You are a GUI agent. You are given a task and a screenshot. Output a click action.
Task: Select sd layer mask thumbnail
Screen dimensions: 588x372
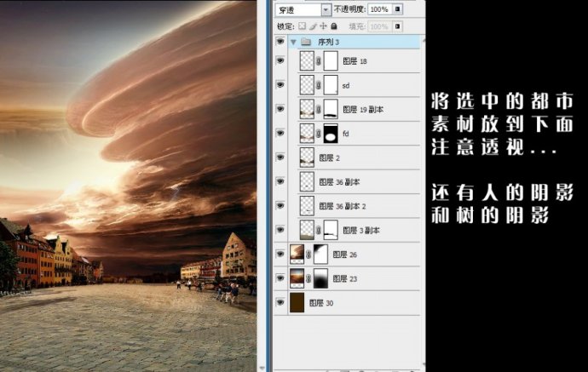(x=331, y=85)
